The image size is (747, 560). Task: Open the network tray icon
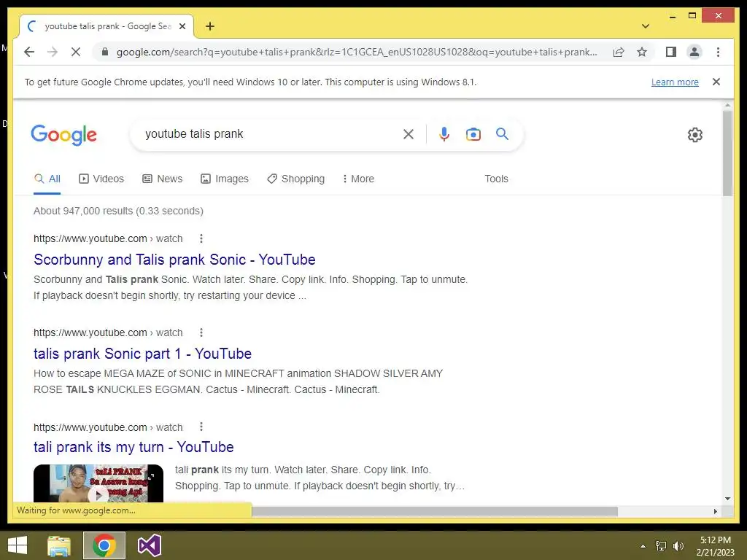tap(661, 546)
